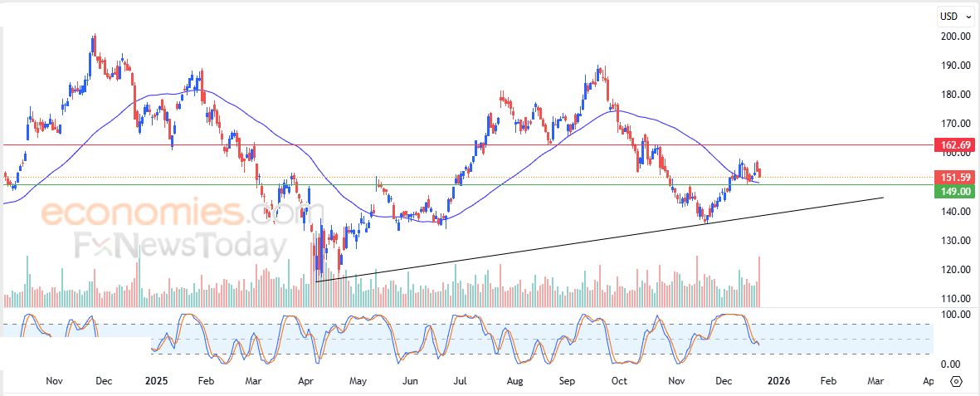Click the 180.00 price axis value
Image resolution: width=980 pixels, height=396 pixels.
[x=956, y=95]
